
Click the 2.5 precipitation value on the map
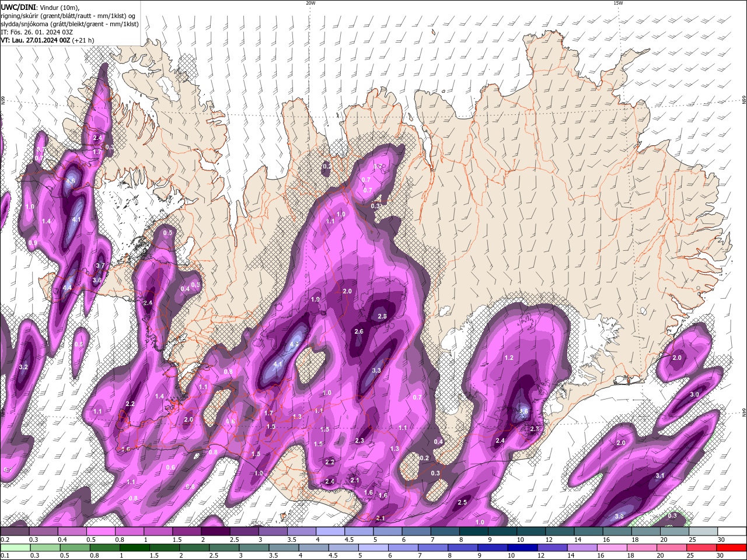[462, 502]
